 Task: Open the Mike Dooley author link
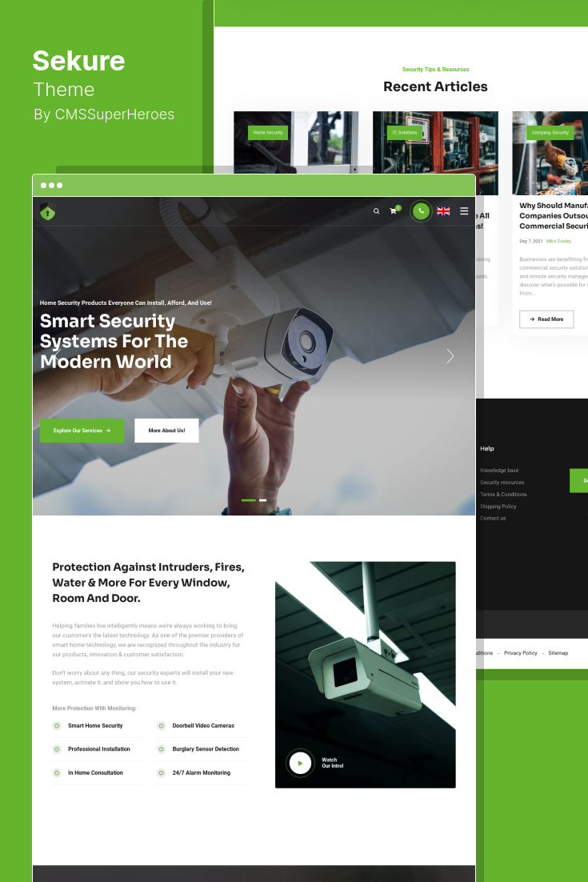click(x=558, y=242)
